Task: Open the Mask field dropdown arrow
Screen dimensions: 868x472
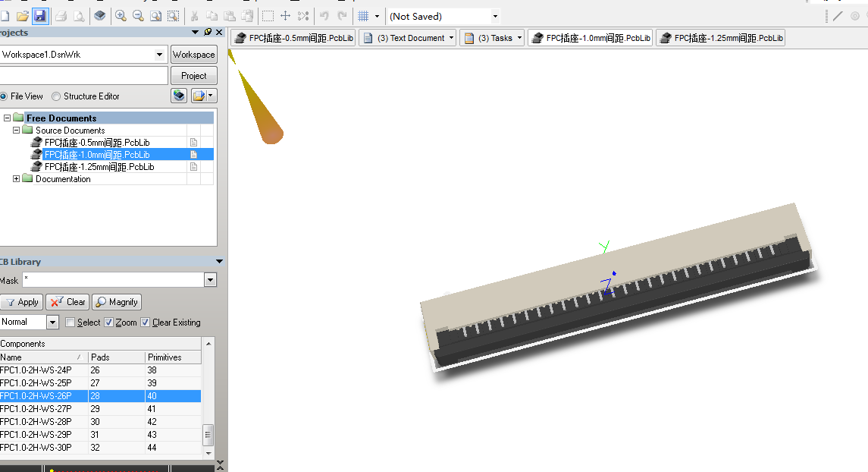Action: coord(210,280)
